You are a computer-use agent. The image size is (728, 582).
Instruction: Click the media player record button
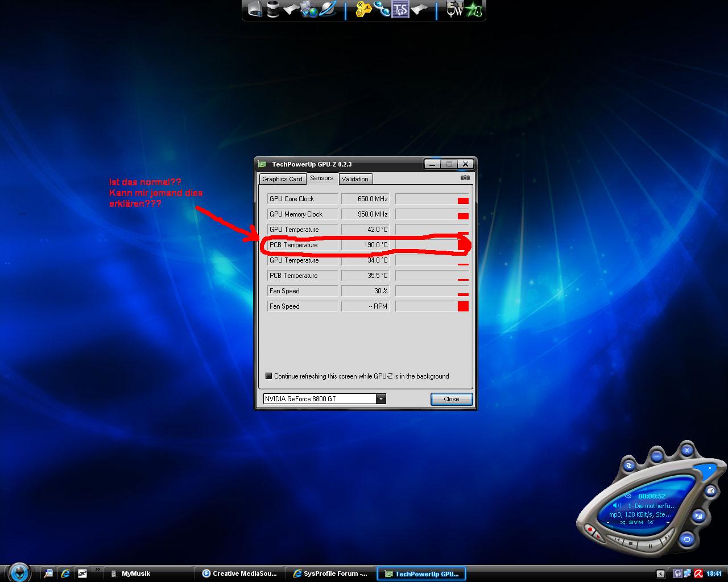pyautogui.click(x=590, y=529)
